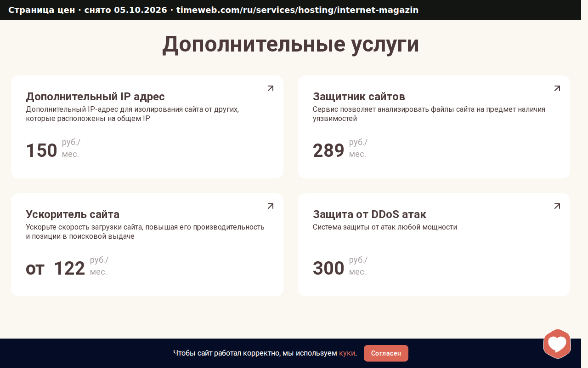
Task: Click description about наличия уязвимостей
Action: coord(429,114)
